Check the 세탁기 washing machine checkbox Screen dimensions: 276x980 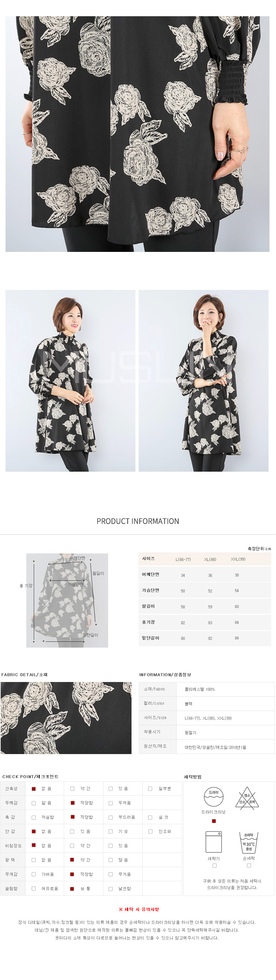[x=215, y=865]
